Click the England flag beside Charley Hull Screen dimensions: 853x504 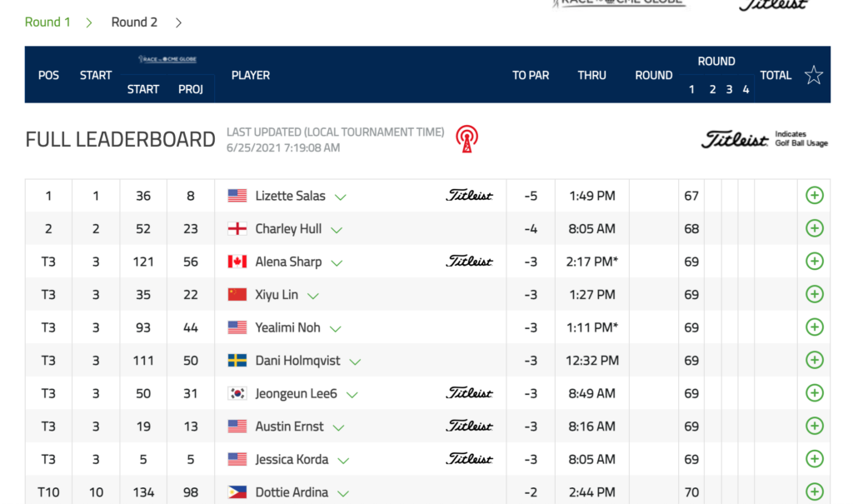(237, 228)
